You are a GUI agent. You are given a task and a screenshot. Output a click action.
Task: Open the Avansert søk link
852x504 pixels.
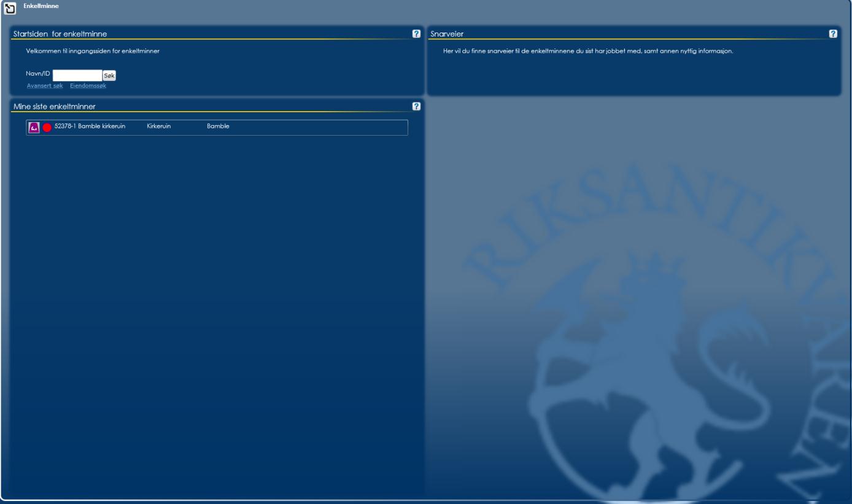tap(45, 86)
